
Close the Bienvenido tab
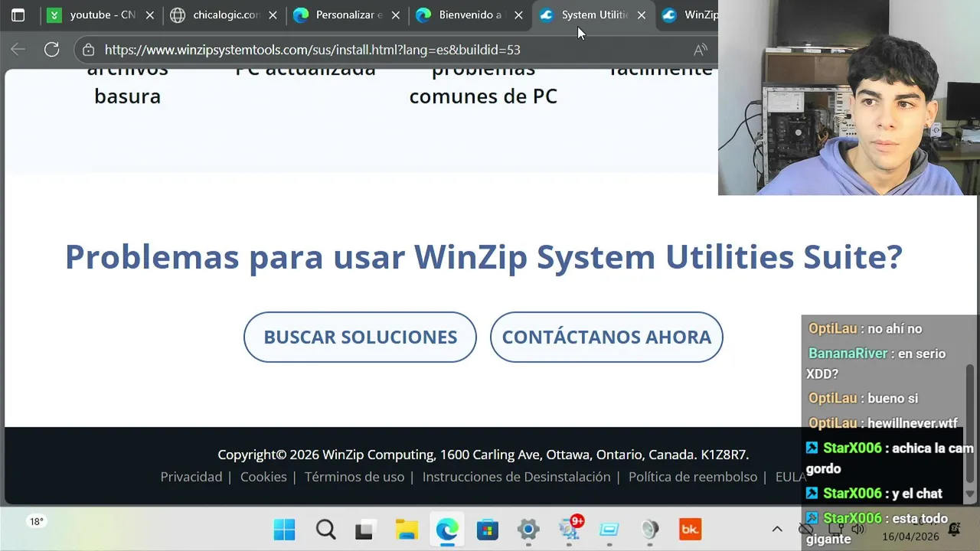point(518,15)
